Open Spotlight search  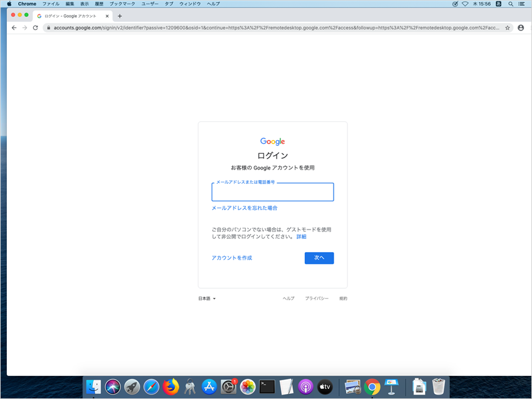click(511, 4)
